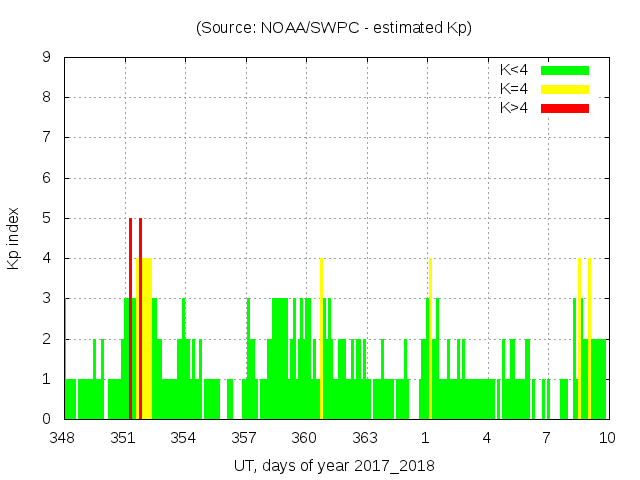640x480 pixels.
Task: Click the green K<4 legend swatch
Action: tap(565, 70)
